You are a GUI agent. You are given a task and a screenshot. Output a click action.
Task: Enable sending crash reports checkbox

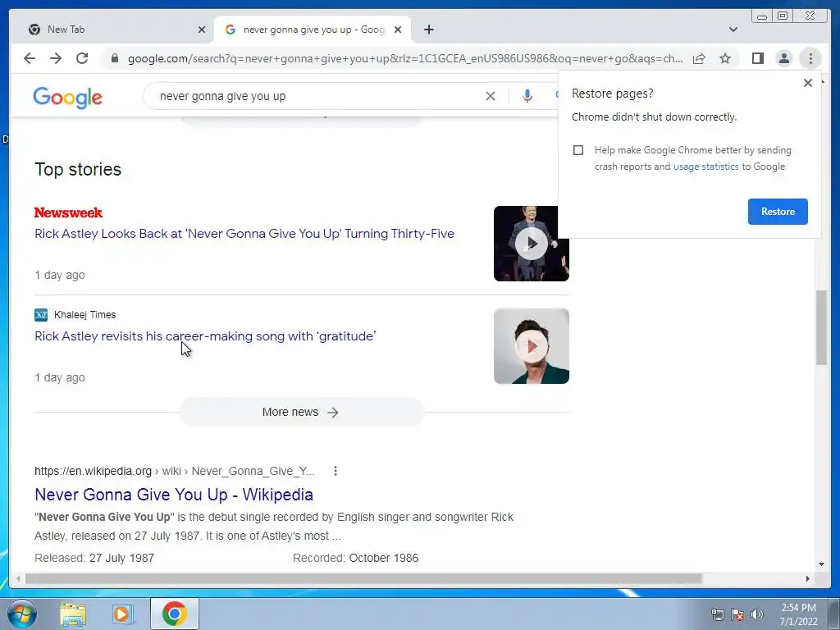(x=578, y=150)
